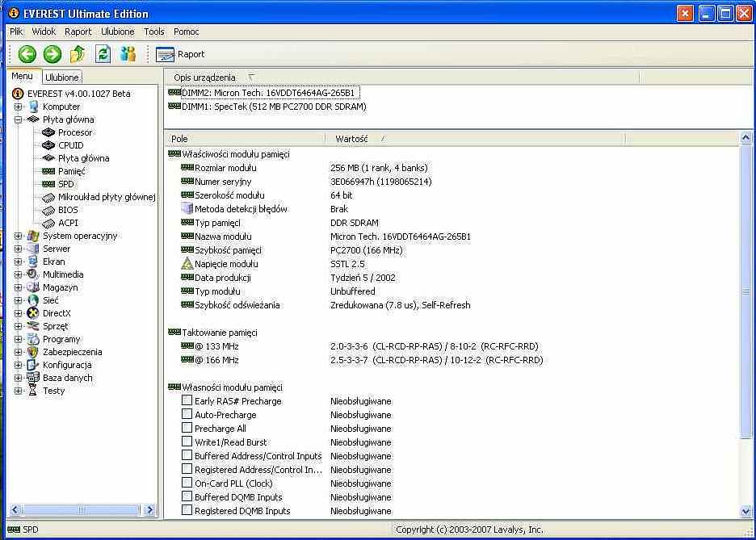Select DIMM2: Micron Tech. device row
The image size is (756, 540).
tap(263, 93)
